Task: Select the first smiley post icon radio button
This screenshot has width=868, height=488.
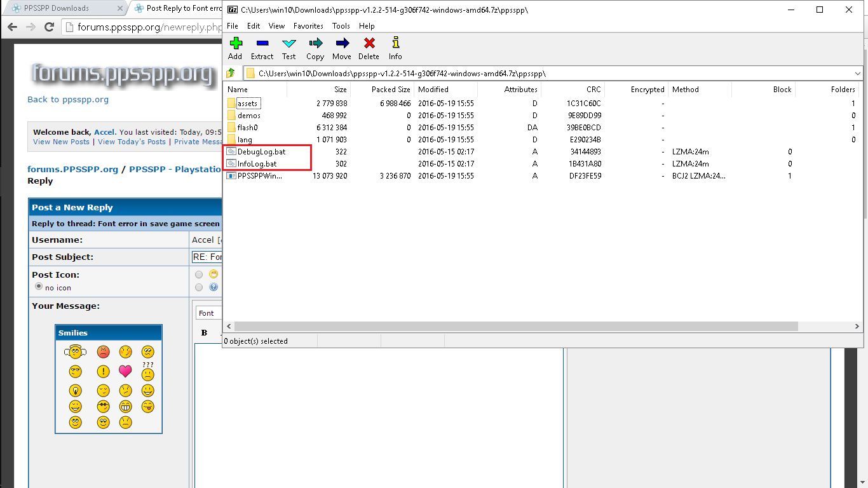Action: 199,274
